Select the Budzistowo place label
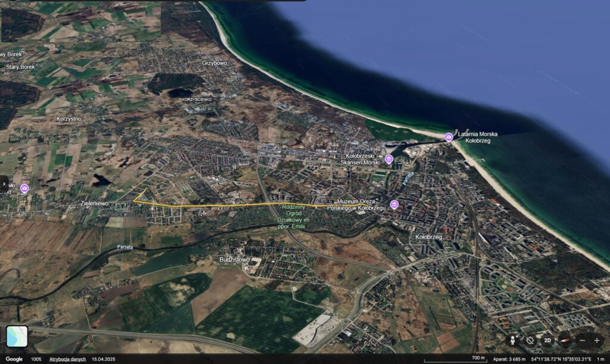The image size is (610, 364). coord(235,259)
